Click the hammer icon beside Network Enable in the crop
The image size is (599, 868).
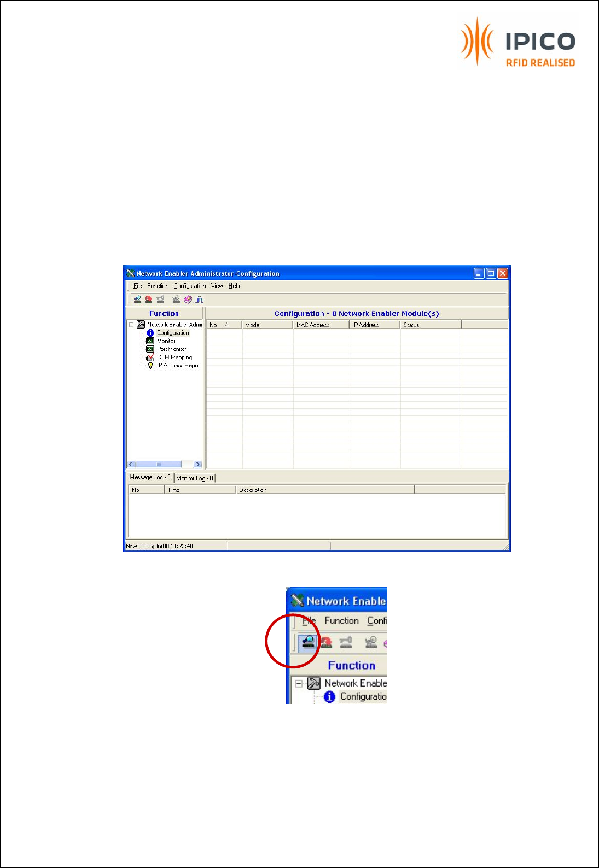coord(313,683)
